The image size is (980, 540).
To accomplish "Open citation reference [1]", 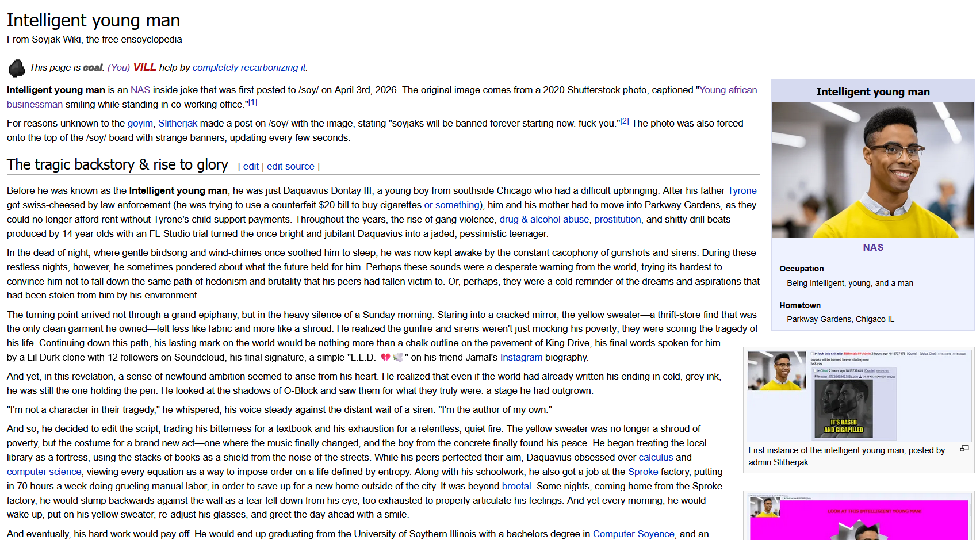I will [252, 103].
